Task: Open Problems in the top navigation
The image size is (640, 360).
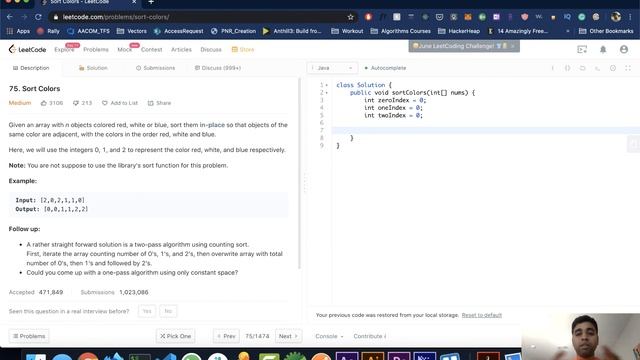Action: coord(96,49)
